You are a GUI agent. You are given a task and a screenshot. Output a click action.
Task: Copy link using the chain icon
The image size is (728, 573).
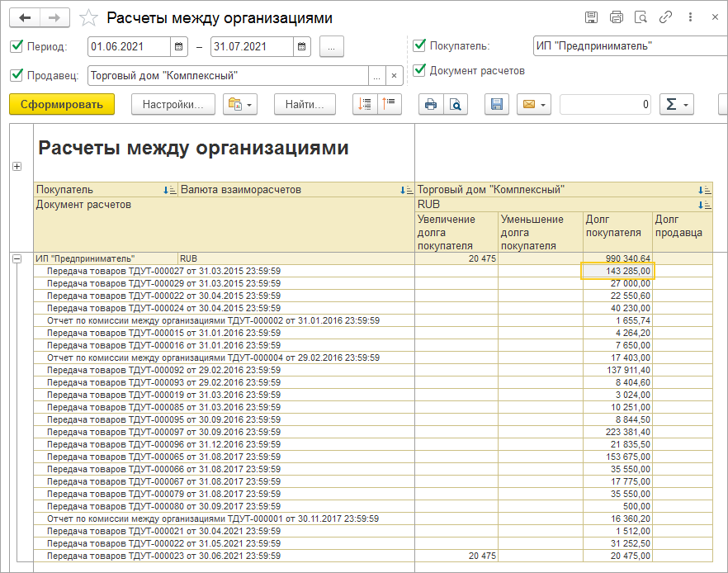(x=665, y=17)
